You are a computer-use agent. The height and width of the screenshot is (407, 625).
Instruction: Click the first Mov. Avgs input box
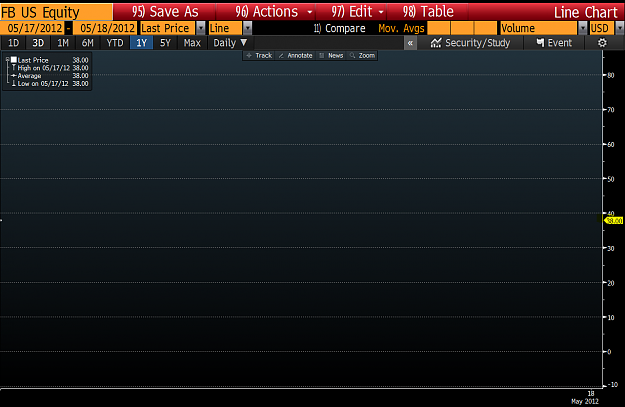click(438, 28)
